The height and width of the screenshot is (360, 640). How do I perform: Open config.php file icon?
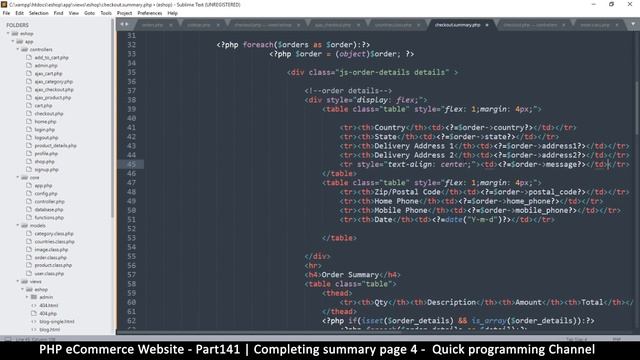pos(29,193)
